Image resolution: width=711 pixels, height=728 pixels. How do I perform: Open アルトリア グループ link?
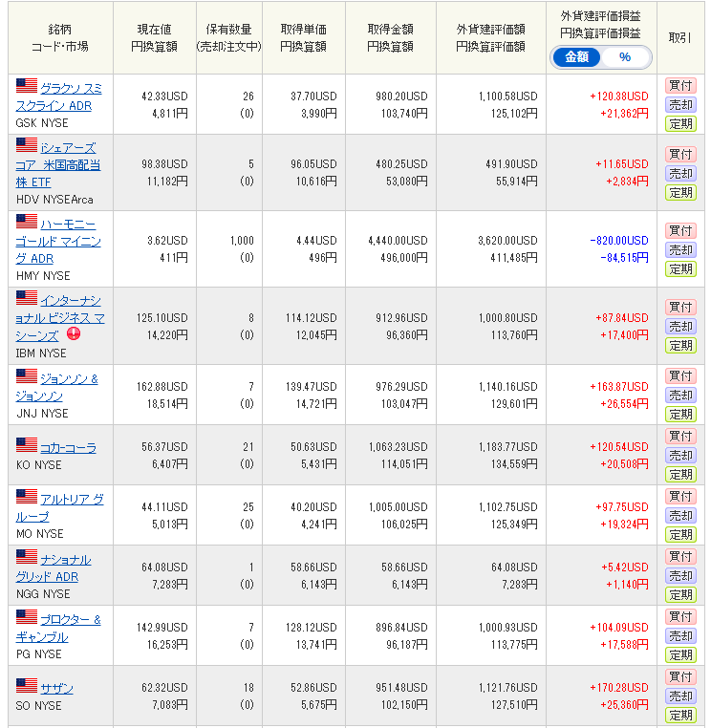[x=59, y=508]
